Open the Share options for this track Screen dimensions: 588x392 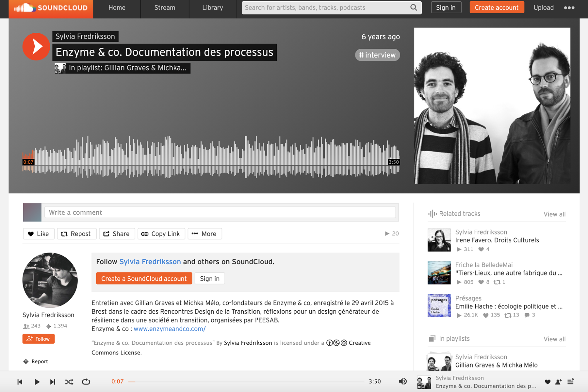coord(117,234)
